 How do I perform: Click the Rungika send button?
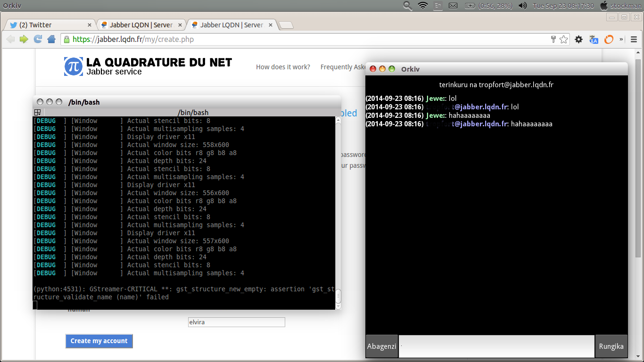click(x=611, y=346)
